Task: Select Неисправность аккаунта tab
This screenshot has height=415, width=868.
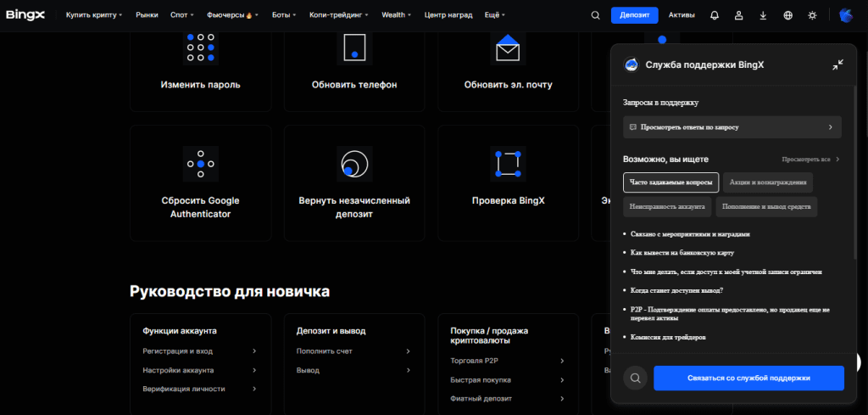Action: (x=667, y=206)
